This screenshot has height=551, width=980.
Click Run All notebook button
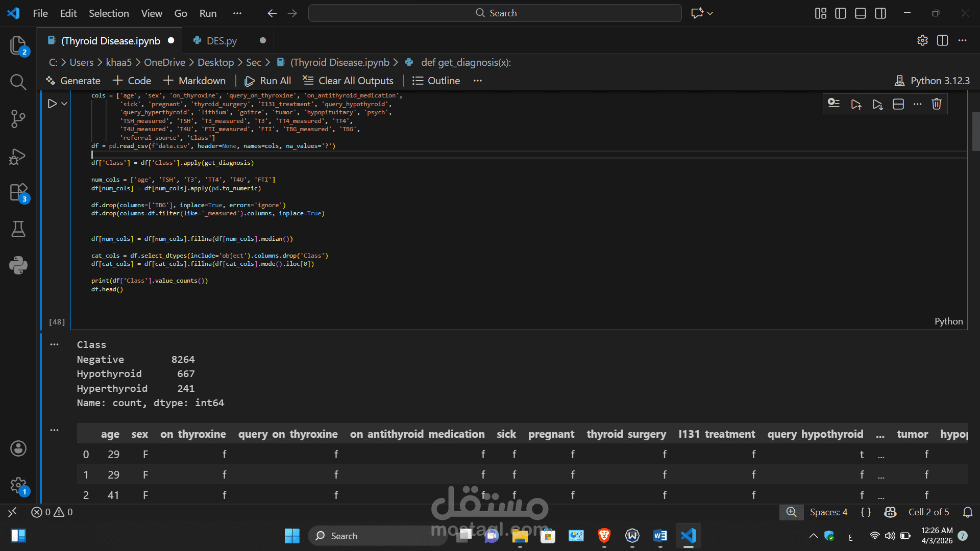[268, 81]
